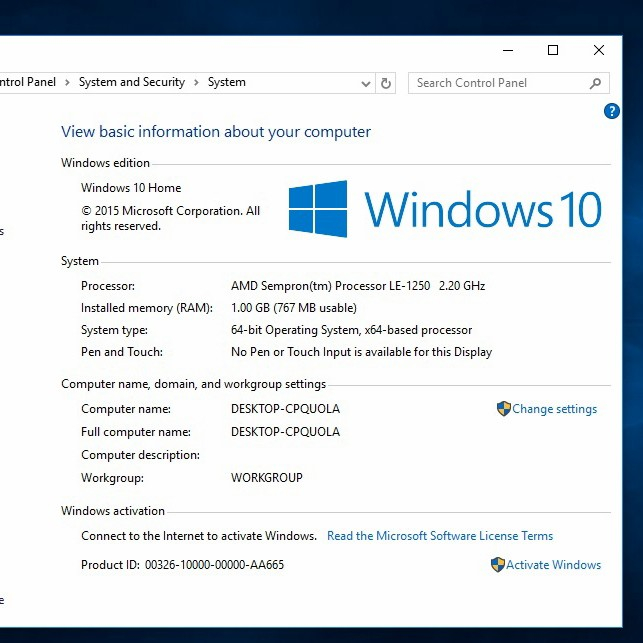Expand the chevron after System and Security
Screen dimensions: 643x643
click(x=196, y=83)
